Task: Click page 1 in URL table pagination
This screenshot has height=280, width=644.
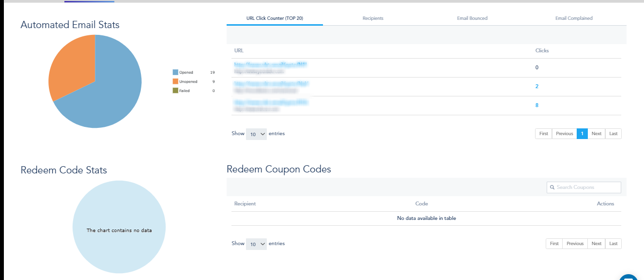Action: point(582,134)
